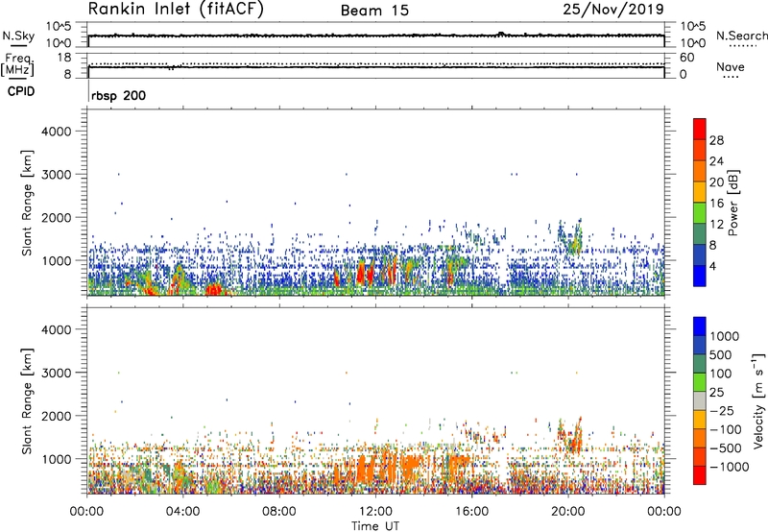Click the '4000' tick on the power panel axis
This screenshot has height=532, width=768.
pyautogui.click(x=56, y=132)
